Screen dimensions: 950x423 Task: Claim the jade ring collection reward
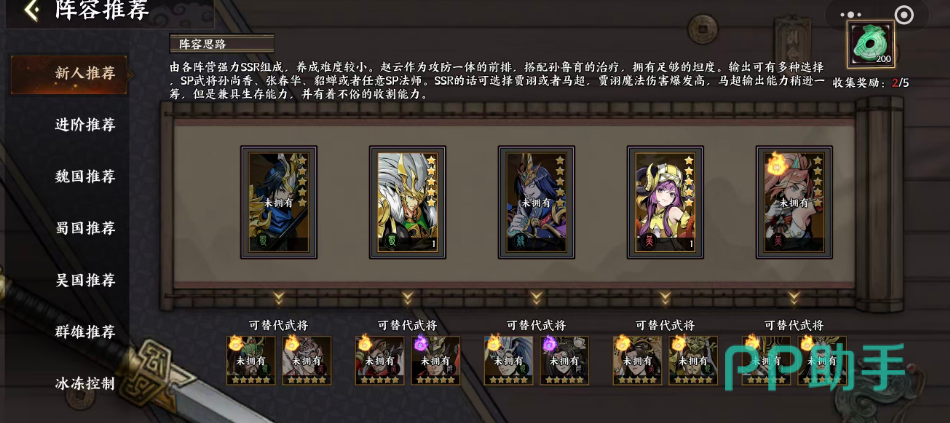pos(871,45)
